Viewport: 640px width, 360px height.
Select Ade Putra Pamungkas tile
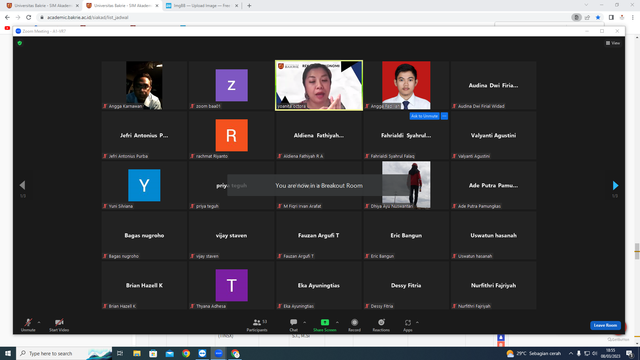coord(493,185)
